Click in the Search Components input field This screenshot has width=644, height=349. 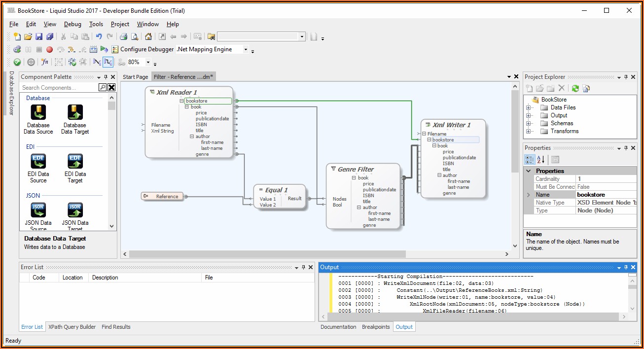click(x=59, y=88)
